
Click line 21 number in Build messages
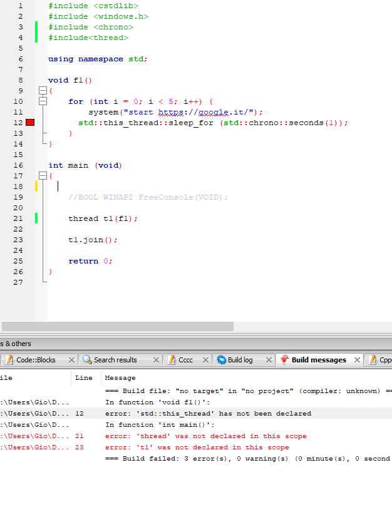80,436
